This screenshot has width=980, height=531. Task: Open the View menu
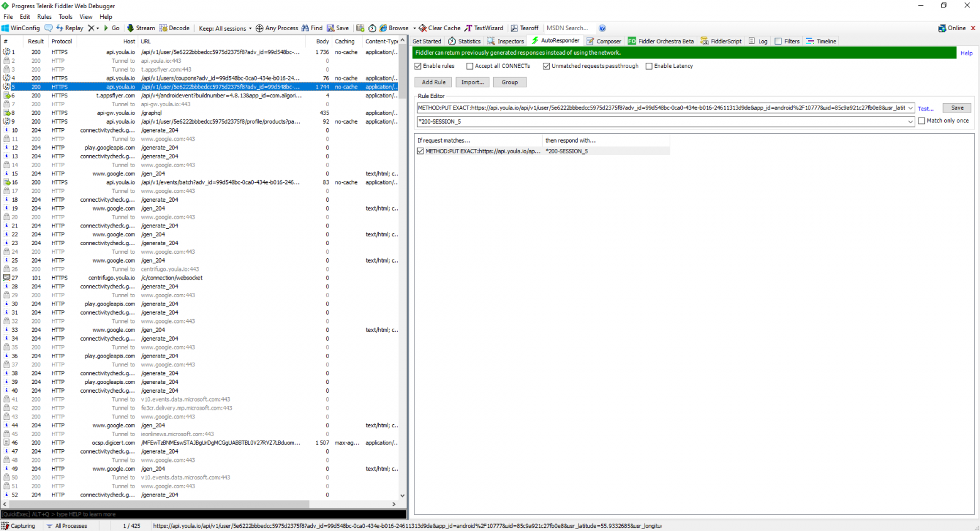click(x=86, y=17)
